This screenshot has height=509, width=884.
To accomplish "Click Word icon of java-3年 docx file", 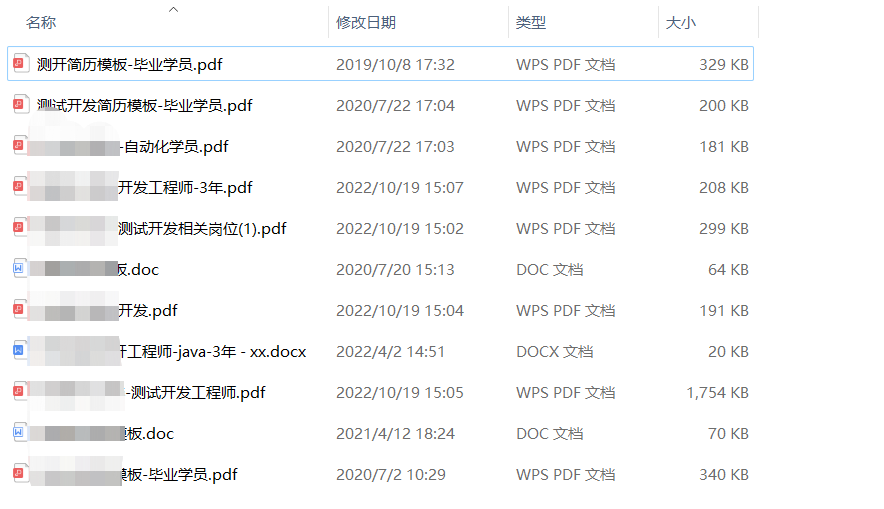I will [19, 351].
